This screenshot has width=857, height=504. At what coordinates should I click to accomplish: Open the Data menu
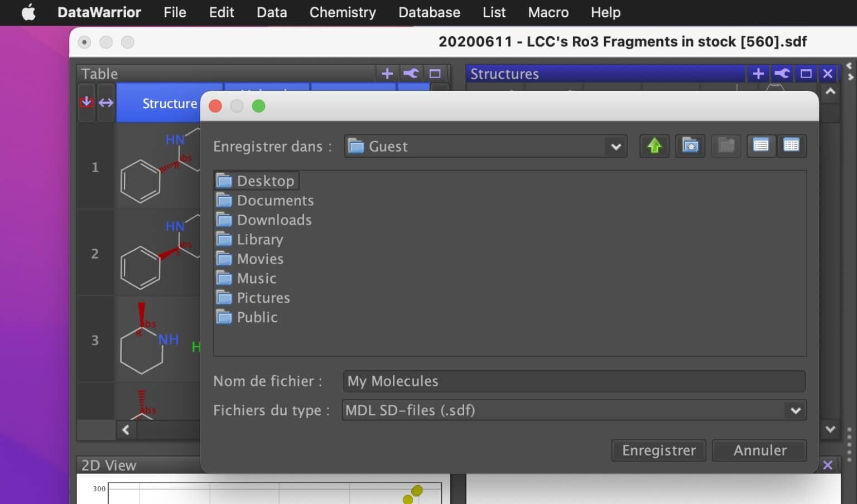272,12
